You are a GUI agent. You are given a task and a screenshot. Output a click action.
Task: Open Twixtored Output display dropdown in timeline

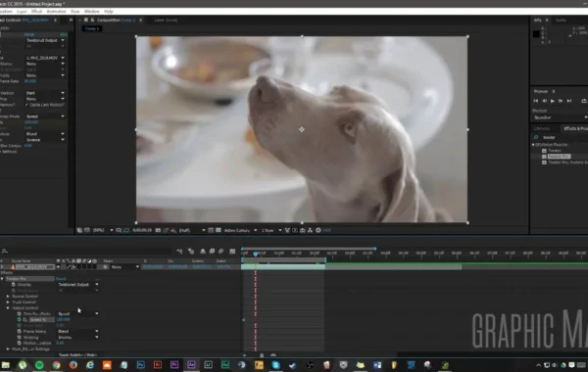[78, 284]
